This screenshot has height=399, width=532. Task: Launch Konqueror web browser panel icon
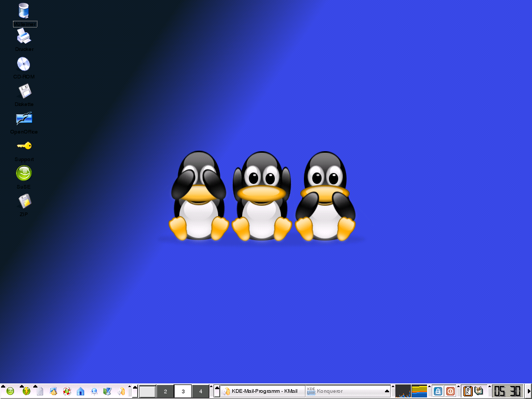(x=94, y=391)
